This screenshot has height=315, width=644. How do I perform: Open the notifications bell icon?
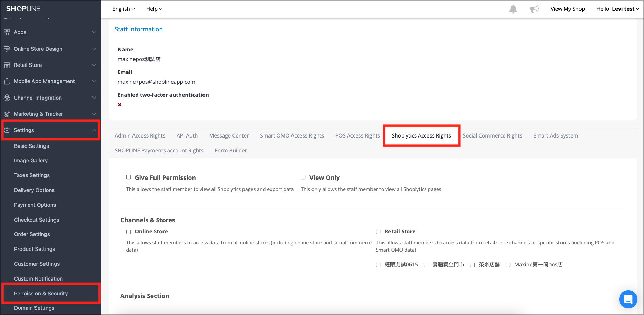513,9
